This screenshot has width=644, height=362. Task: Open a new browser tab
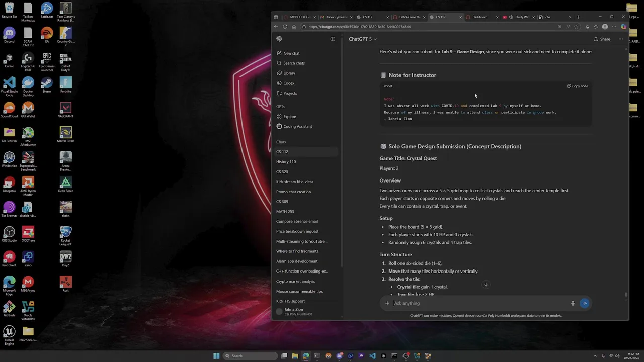click(578, 17)
